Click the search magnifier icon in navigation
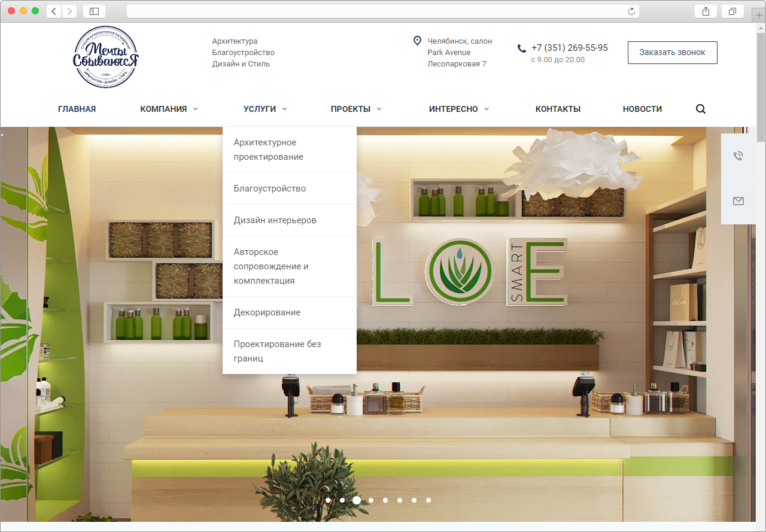Viewport: 766px width, 532px height. click(x=700, y=109)
